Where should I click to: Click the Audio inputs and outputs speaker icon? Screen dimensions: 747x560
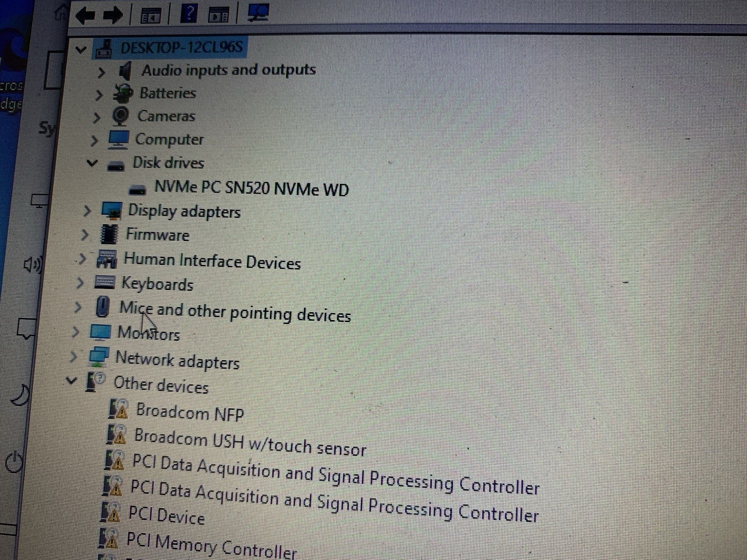124,71
